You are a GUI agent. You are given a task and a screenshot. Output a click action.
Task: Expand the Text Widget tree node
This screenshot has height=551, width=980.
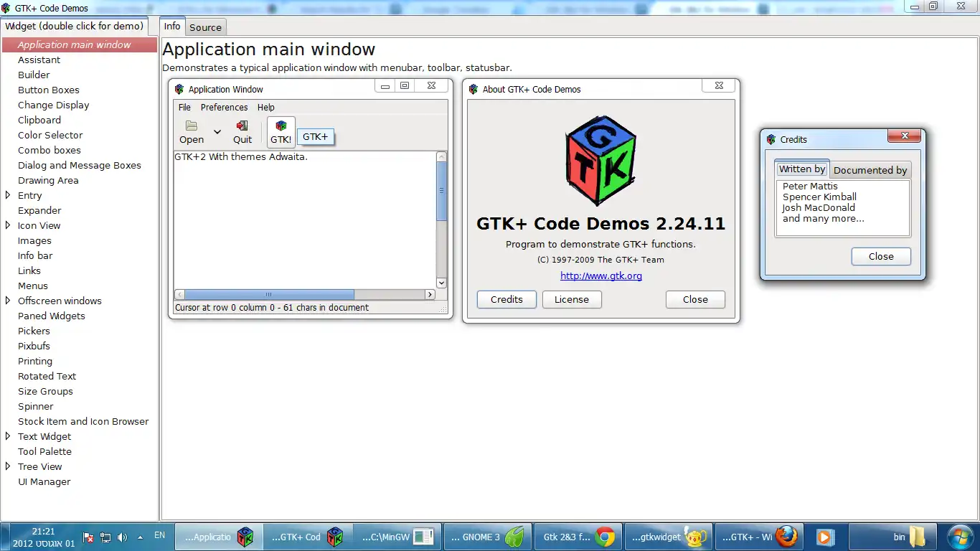[8, 436]
